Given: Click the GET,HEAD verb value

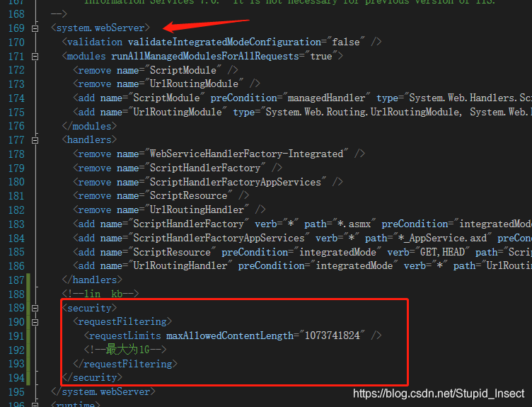Looking at the screenshot, I should coord(442,252).
